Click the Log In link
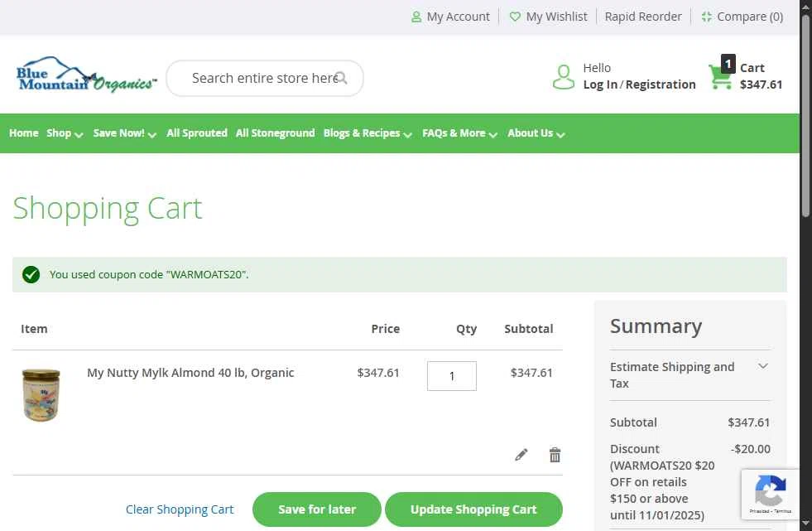Image resolution: width=812 pixels, height=531 pixels. click(600, 84)
